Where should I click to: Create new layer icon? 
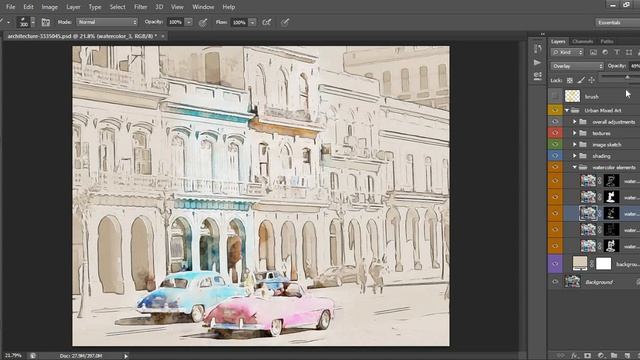point(627,356)
